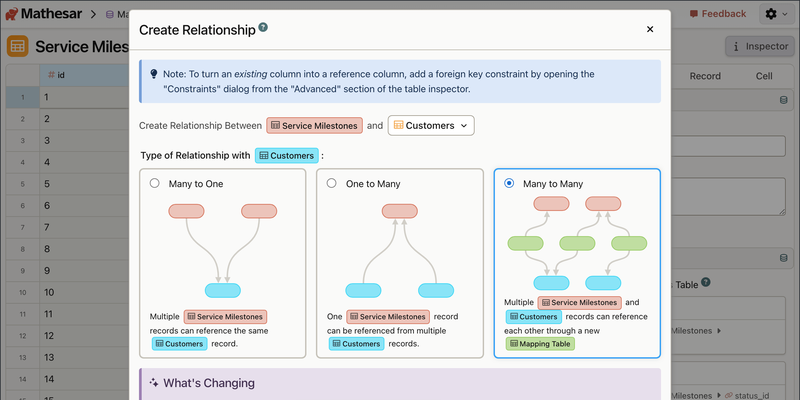Select the Many to One radio button
800x400 pixels.
(x=155, y=183)
